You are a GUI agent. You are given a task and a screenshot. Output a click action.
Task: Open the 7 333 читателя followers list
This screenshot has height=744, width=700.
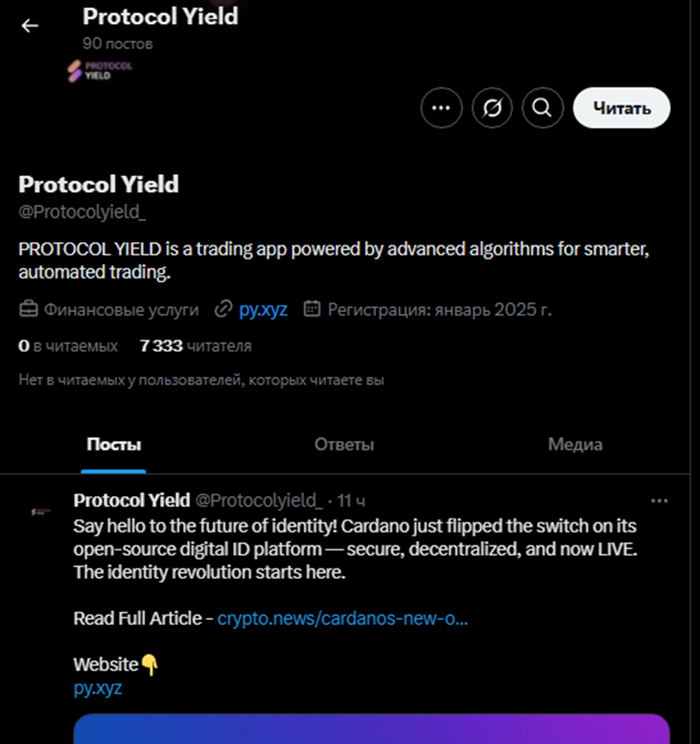tap(195, 346)
